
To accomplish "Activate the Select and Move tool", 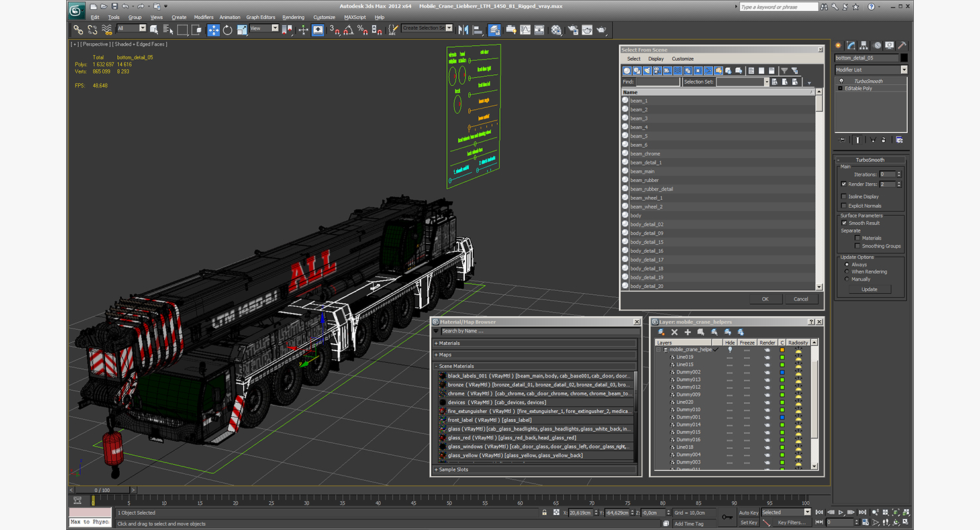I will [x=213, y=30].
